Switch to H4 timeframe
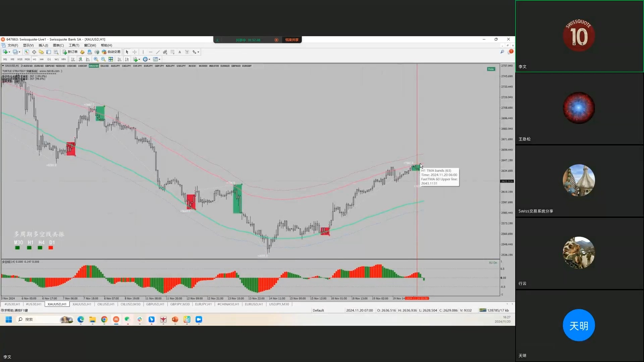Image resolution: width=644 pixels, height=362 pixels. (x=42, y=59)
